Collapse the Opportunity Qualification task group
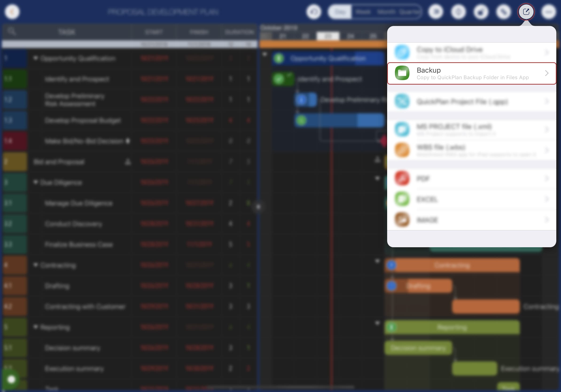The height and width of the screenshot is (392, 561). click(36, 58)
